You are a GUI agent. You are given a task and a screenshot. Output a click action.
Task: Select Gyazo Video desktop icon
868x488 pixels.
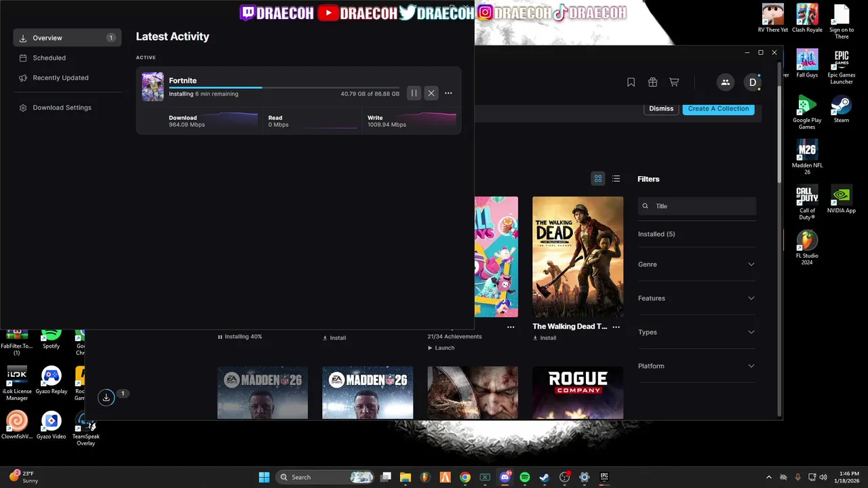(x=52, y=426)
